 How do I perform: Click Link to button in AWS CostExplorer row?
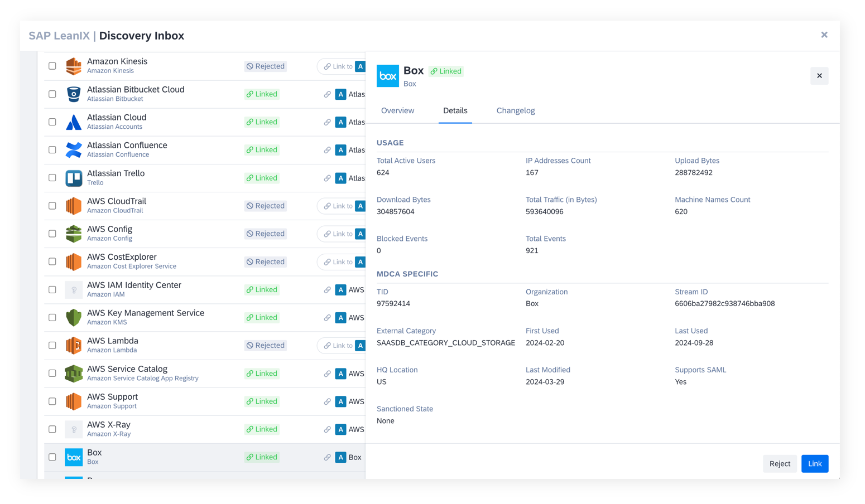pyautogui.click(x=341, y=261)
